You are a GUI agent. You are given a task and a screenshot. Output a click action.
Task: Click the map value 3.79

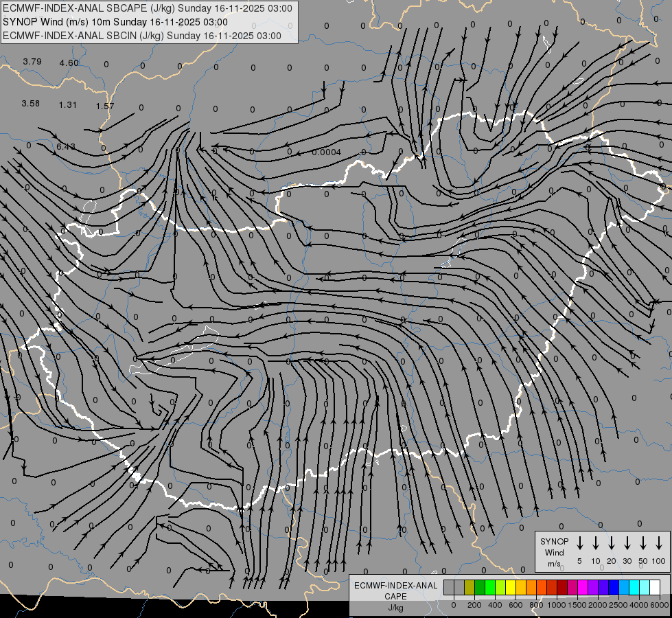tap(32, 62)
